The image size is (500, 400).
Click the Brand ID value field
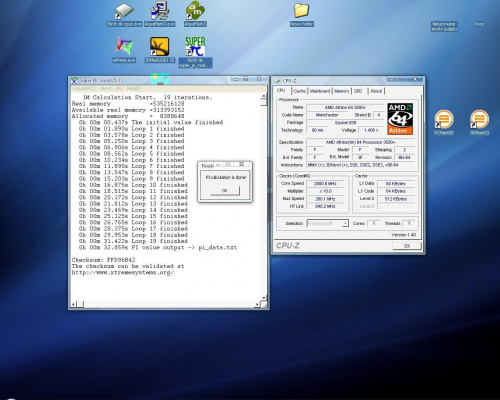(x=379, y=115)
